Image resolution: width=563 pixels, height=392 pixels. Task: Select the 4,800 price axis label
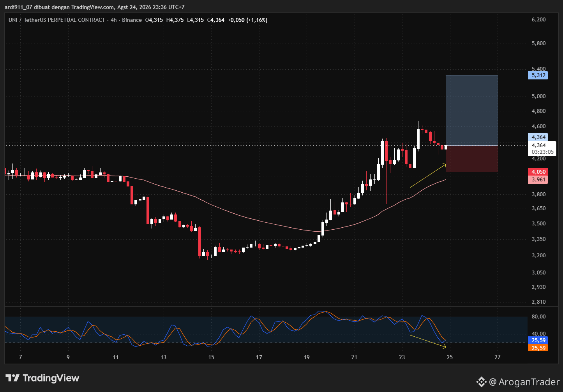538,111
